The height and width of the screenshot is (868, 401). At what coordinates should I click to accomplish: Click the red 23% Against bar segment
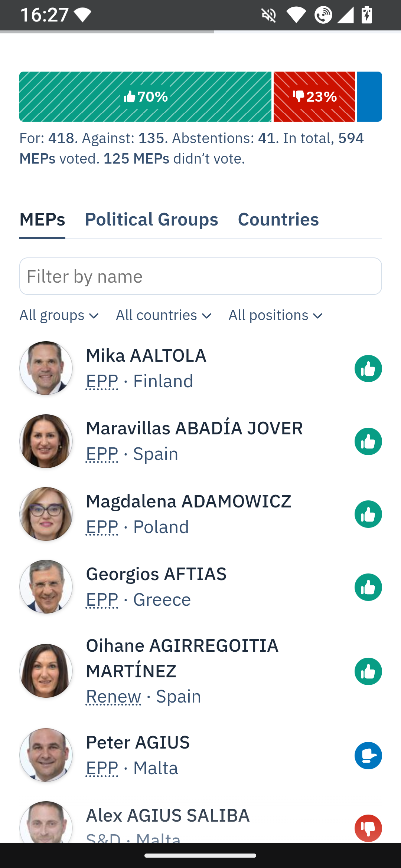(x=314, y=97)
